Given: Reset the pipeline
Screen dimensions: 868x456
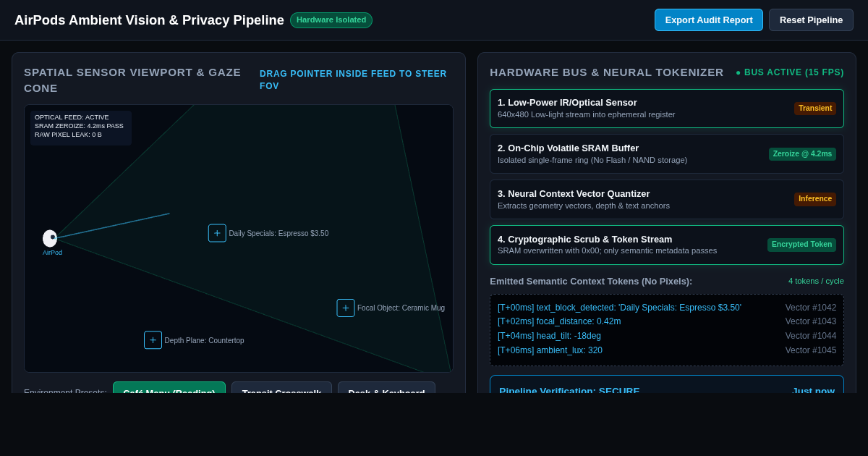Looking at the screenshot, I should 811,20.
